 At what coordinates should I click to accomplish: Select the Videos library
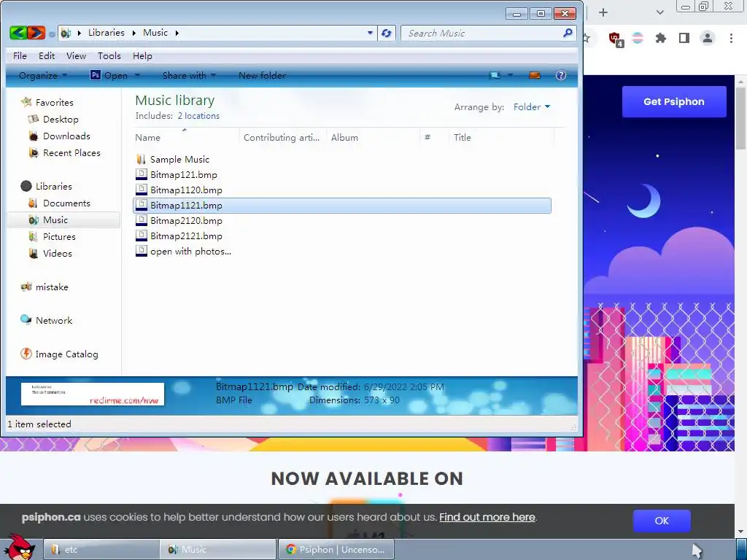pyautogui.click(x=57, y=253)
